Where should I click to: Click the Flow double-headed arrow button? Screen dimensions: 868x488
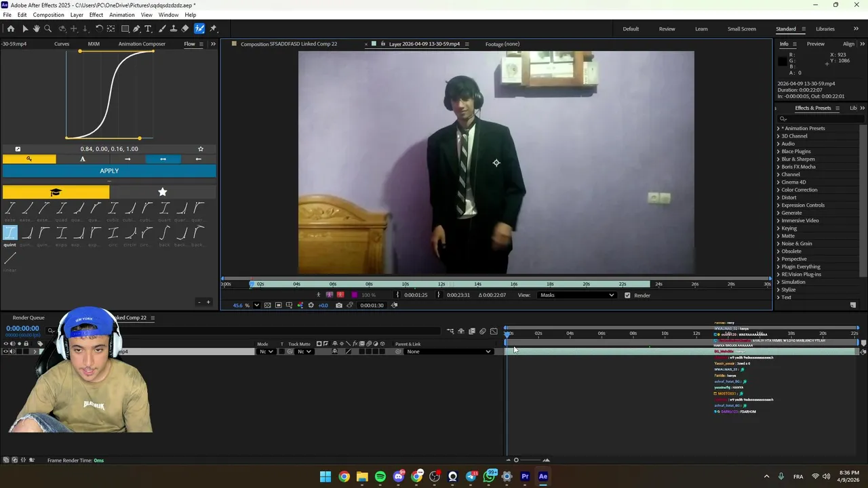[163, 159]
